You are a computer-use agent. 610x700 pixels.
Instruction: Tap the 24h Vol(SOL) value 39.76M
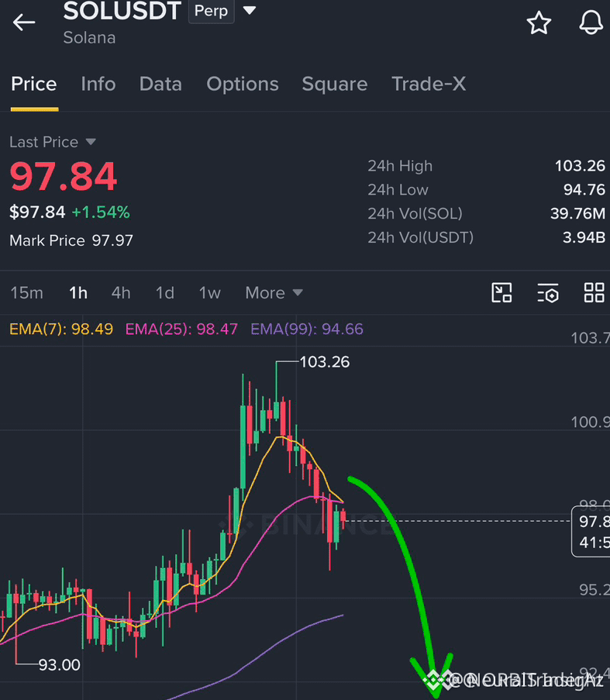(x=577, y=213)
